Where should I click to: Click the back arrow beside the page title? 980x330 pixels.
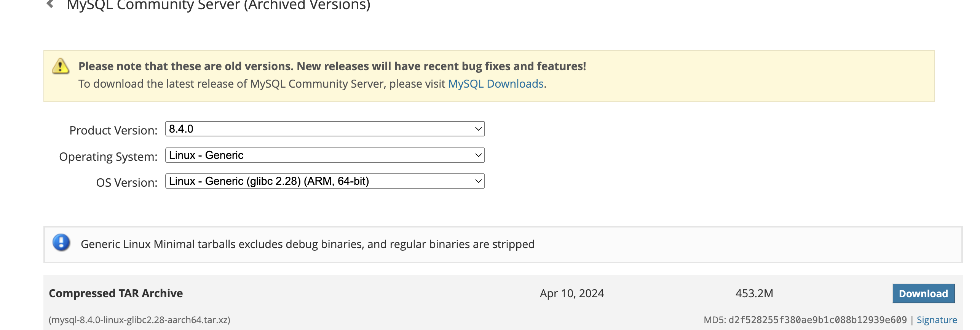pyautogui.click(x=50, y=4)
